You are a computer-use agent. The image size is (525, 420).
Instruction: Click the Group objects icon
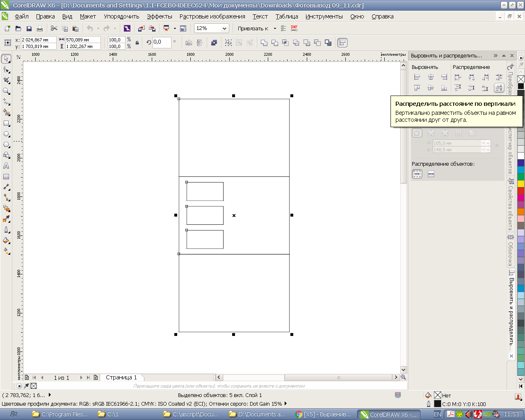[228, 43]
